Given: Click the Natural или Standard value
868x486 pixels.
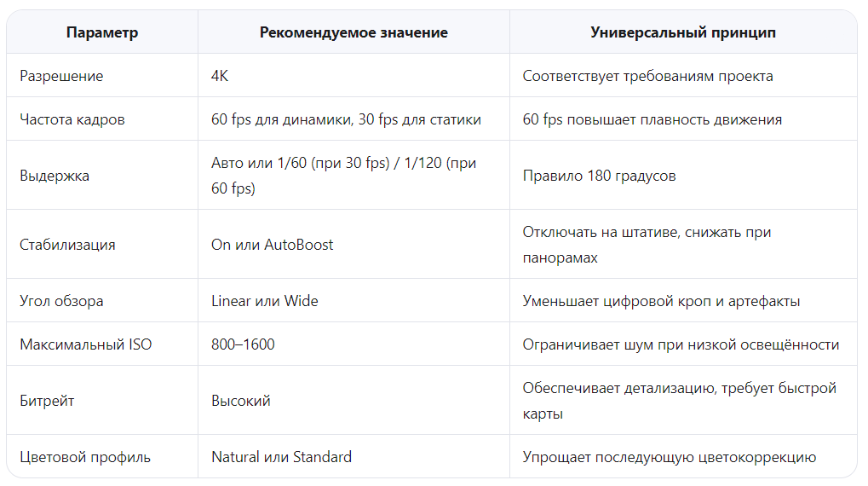Looking at the screenshot, I should pyautogui.click(x=281, y=457).
